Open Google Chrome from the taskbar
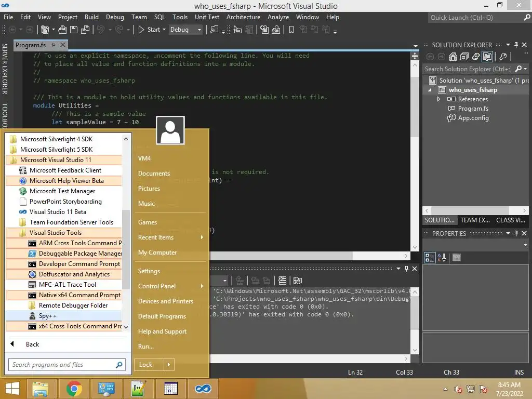The image size is (532, 399). coord(74,389)
